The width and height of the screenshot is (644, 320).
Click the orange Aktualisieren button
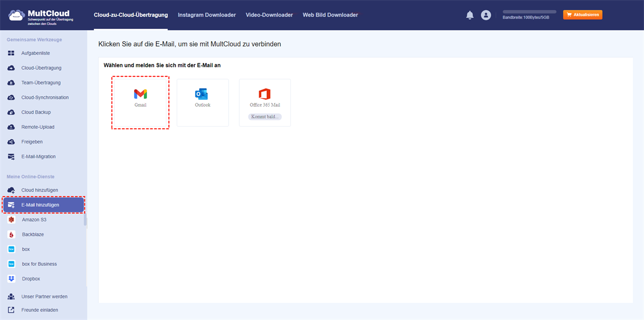[583, 15]
